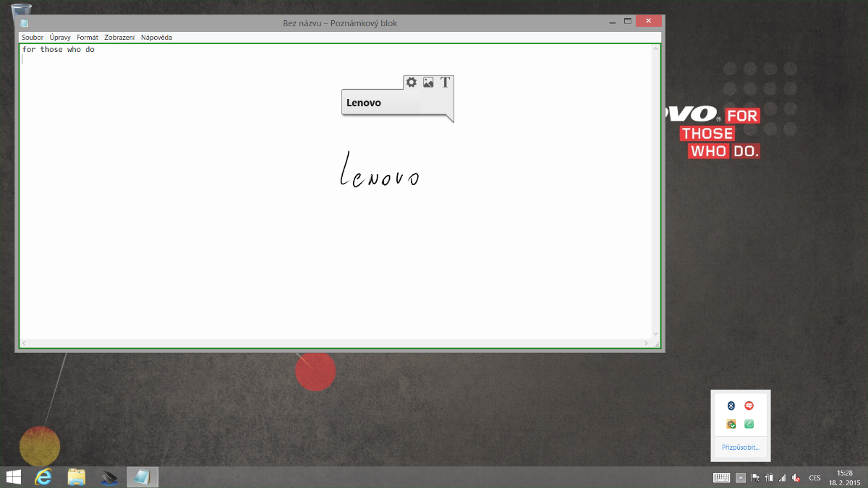The image size is (868, 488).
Task: Open handwriting settings via the gear icon
Action: 412,82
